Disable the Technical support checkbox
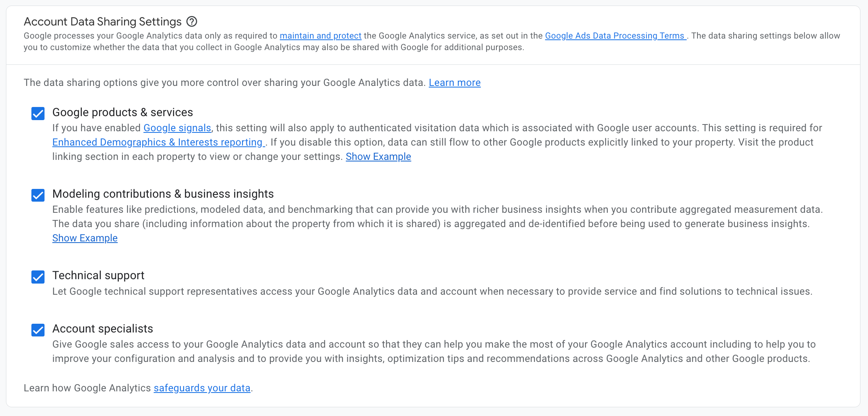The height and width of the screenshot is (416, 868). pos(38,277)
